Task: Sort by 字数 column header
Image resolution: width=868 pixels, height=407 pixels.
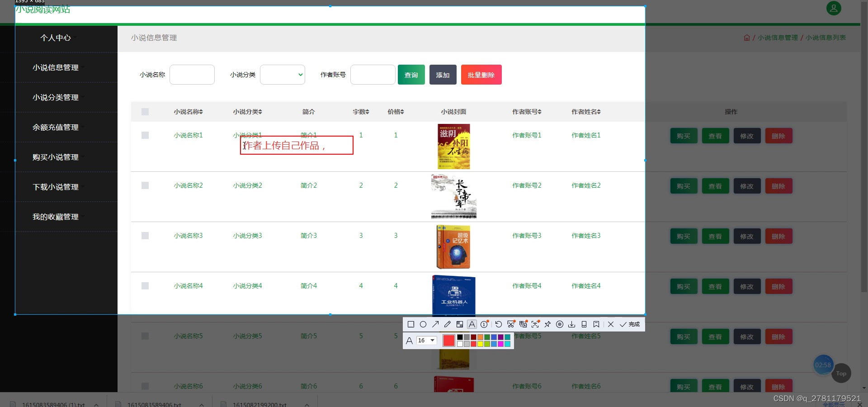Action: click(361, 112)
